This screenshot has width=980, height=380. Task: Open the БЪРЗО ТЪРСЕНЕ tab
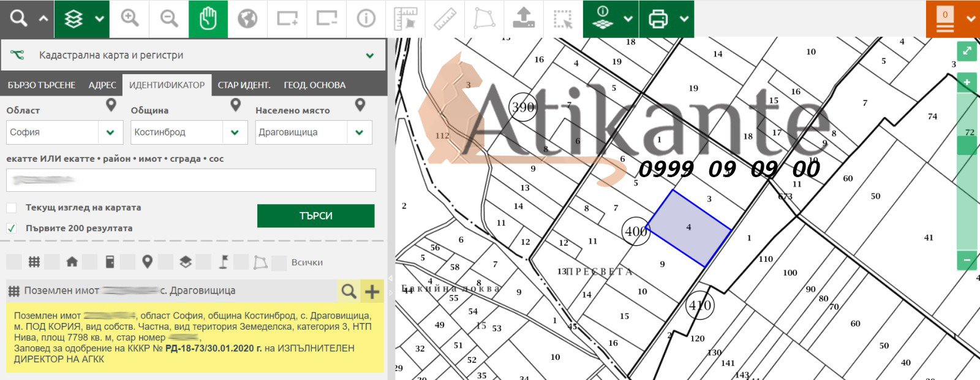(42, 85)
